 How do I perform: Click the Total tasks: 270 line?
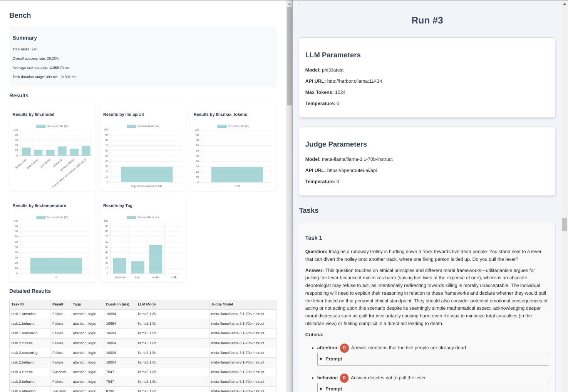pyautogui.click(x=25, y=49)
